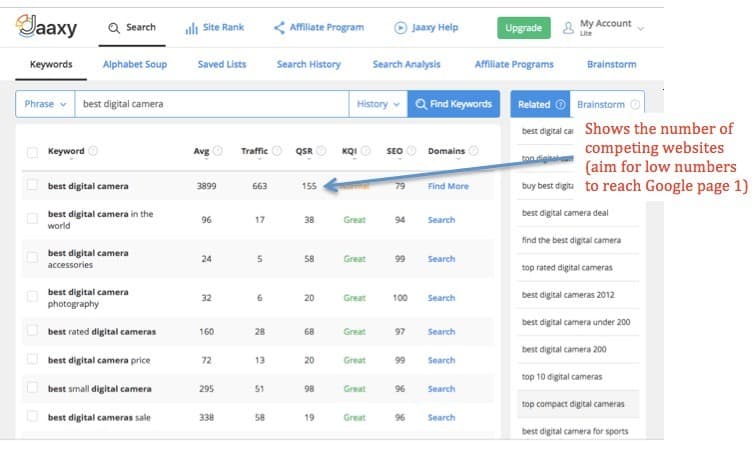Check the box for 'best digital cameras sale'
The image size is (752, 451).
[32, 416]
